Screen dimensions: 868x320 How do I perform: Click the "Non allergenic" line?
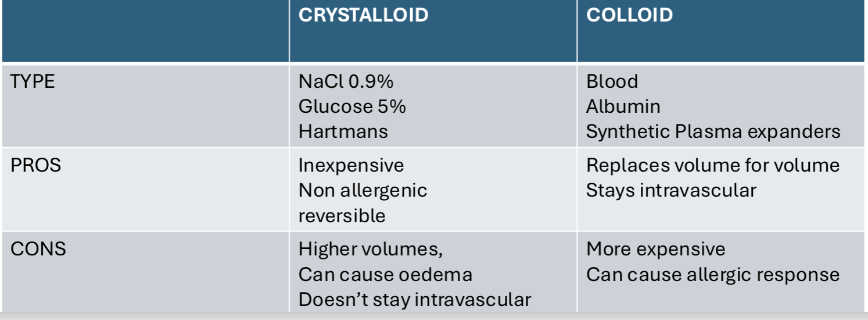[x=363, y=190]
